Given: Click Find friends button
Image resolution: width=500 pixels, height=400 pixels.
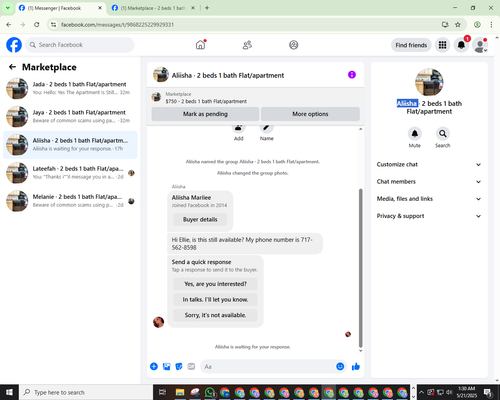Looking at the screenshot, I should point(411,45).
